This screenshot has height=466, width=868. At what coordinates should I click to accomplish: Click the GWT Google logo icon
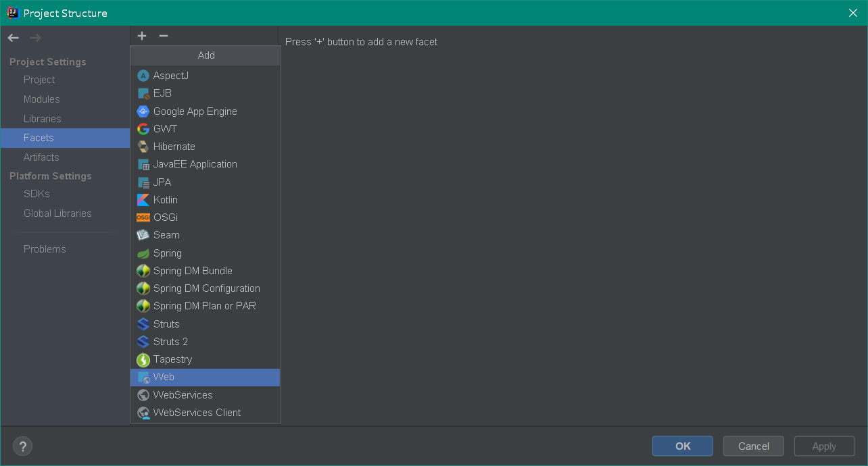(x=143, y=129)
